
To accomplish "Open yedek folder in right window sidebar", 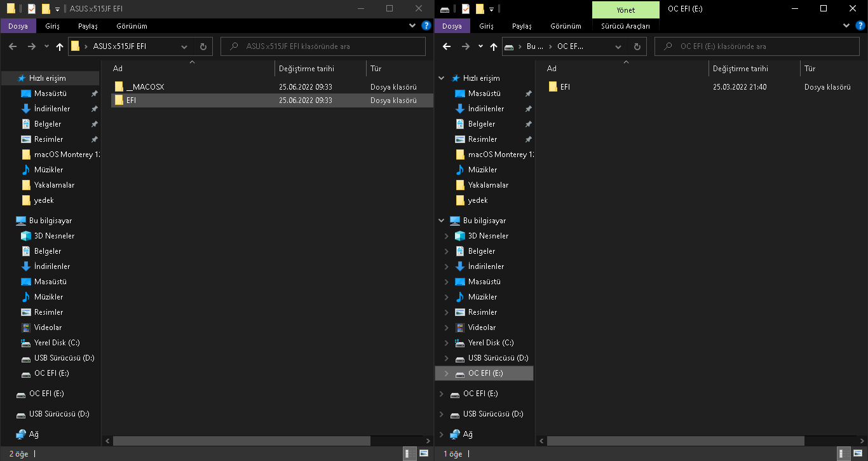I will pyautogui.click(x=478, y=200).
